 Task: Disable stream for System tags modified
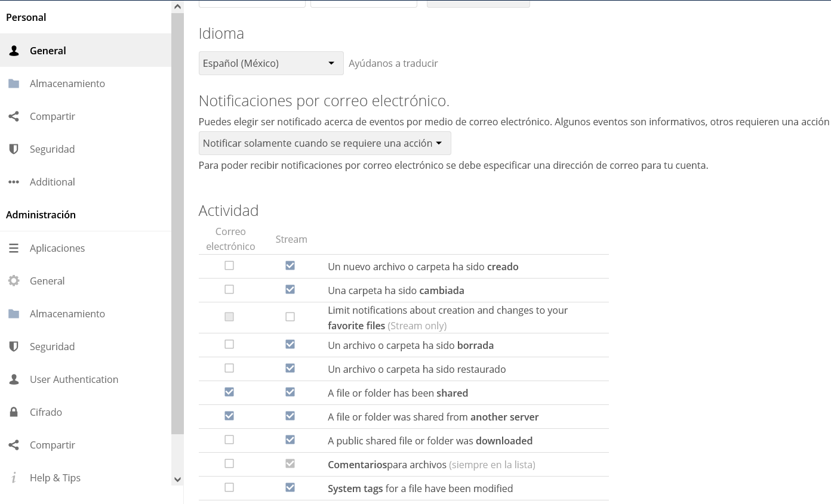pos(290,487)
